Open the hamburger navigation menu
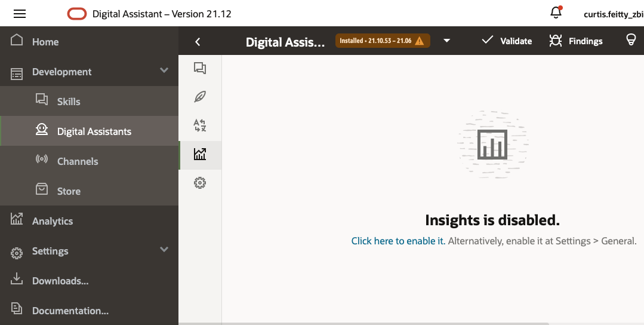 tap(20, 14)
